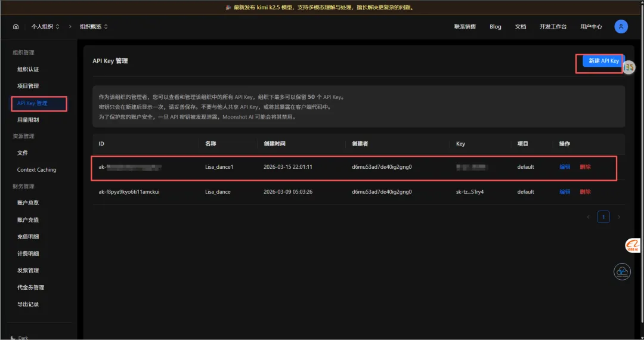Click the ID ak-f8pya9kyo6ti11amckui cell
Viewport: 644px width, 340px height.
click(x=129, y=192)
